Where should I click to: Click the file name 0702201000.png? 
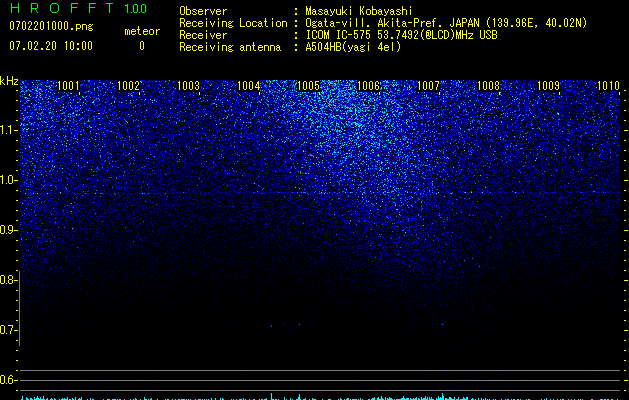coord(51,27)
